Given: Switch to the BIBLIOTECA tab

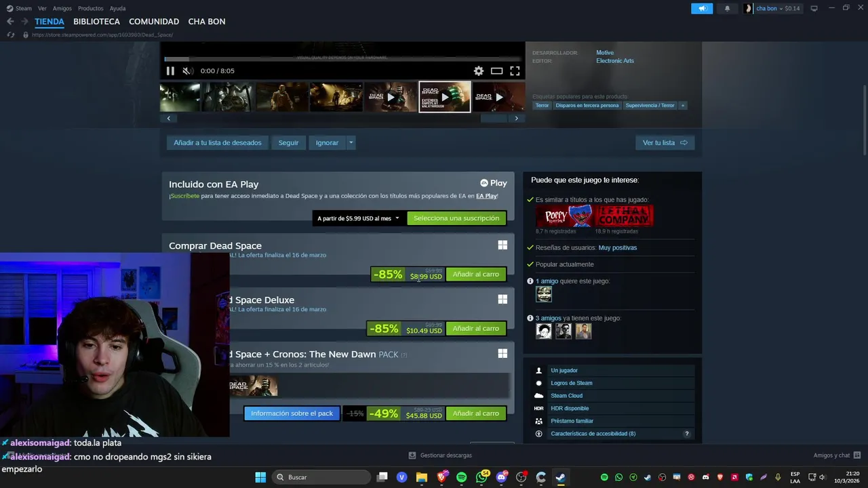Looking at the screenshot, I should click(x=96, y=22).
